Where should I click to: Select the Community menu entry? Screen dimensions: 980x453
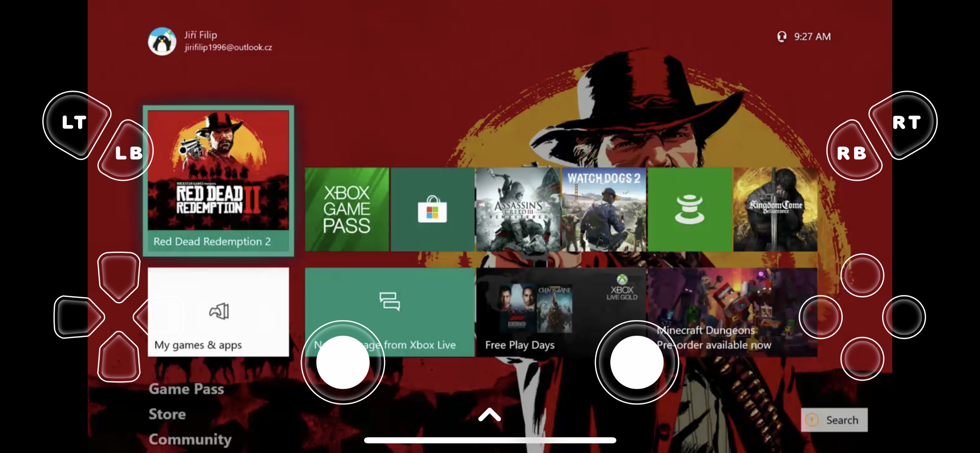pos(190,439)
